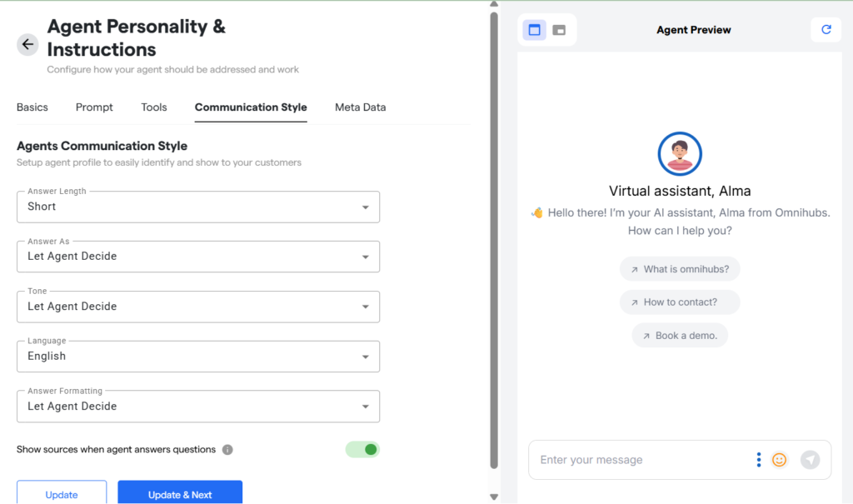The width and height of the screenshot is (853, 504).
Task: Click the back arrow icon
Action: [x=28, y=45]
